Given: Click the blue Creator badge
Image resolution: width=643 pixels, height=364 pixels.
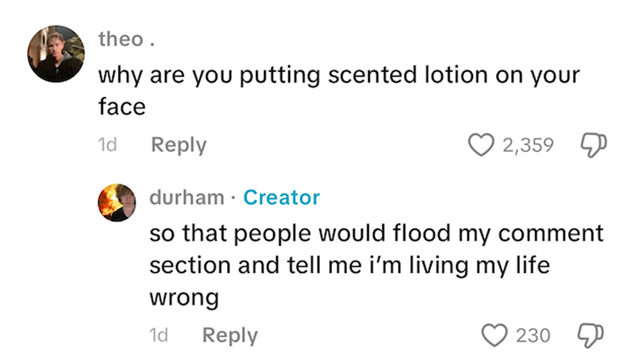Looking at the screenshot, I should click(281, 198).
